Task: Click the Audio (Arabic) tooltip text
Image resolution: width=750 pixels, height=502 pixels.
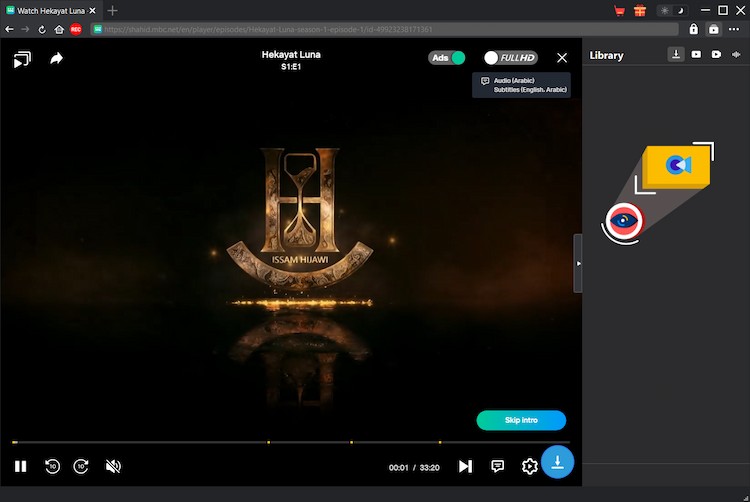Action: click(x=514, y=80)
